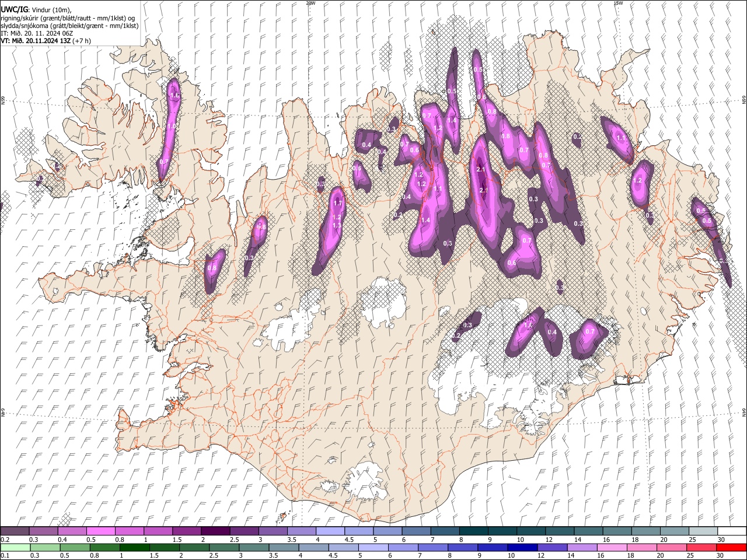Click the rain legend swatch starting at 25
Image resolution: width=747 pixels, height=560 pixels.
700,548
